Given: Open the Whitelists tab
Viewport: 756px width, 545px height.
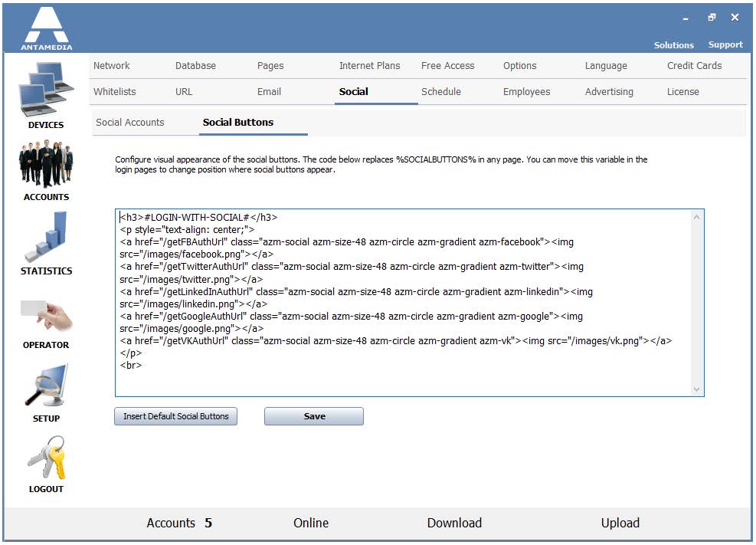Looking at the screenshot, I should point(115,92).
